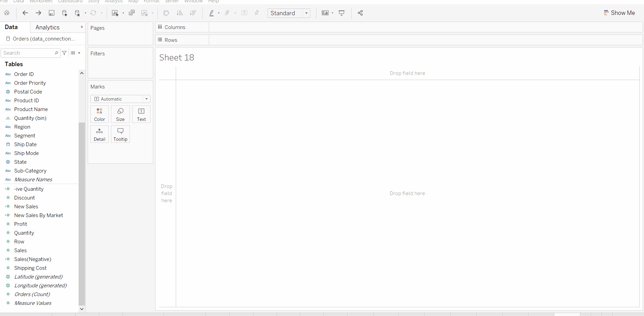Select the Sub-Category field
This screenshot has width=644, height=316.
(30, 171)
